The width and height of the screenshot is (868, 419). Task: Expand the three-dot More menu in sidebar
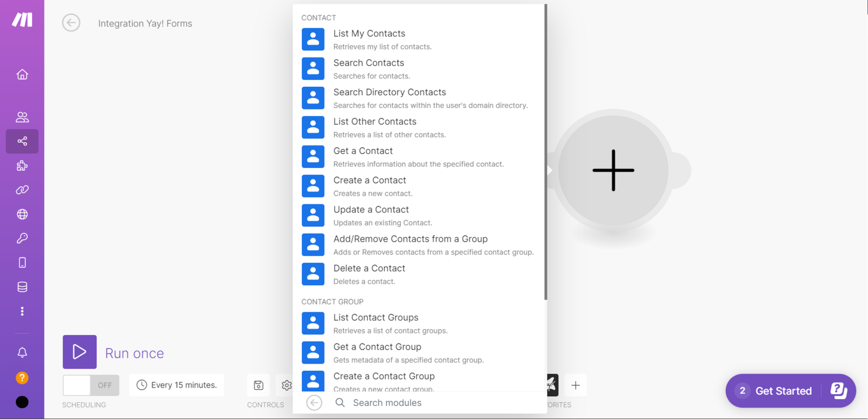click(22, 311)
